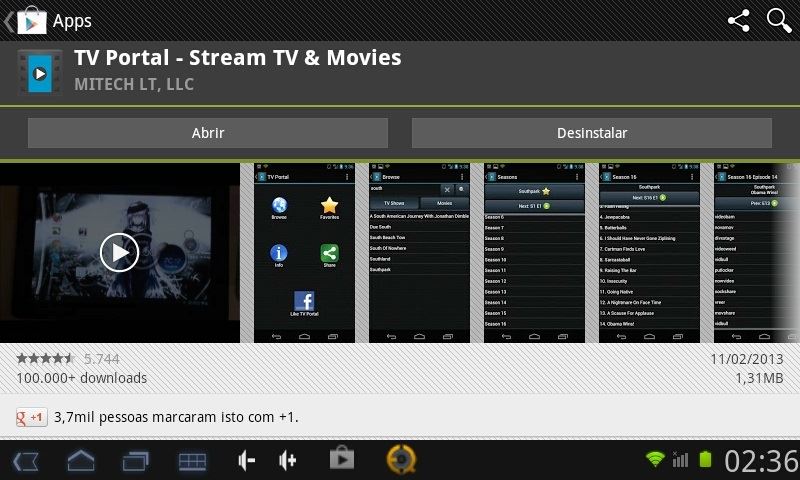The height and width of the screenshot is (480, 800).
Task: Open the Season 16 episodes screenshot
Action: coord(649,253)
